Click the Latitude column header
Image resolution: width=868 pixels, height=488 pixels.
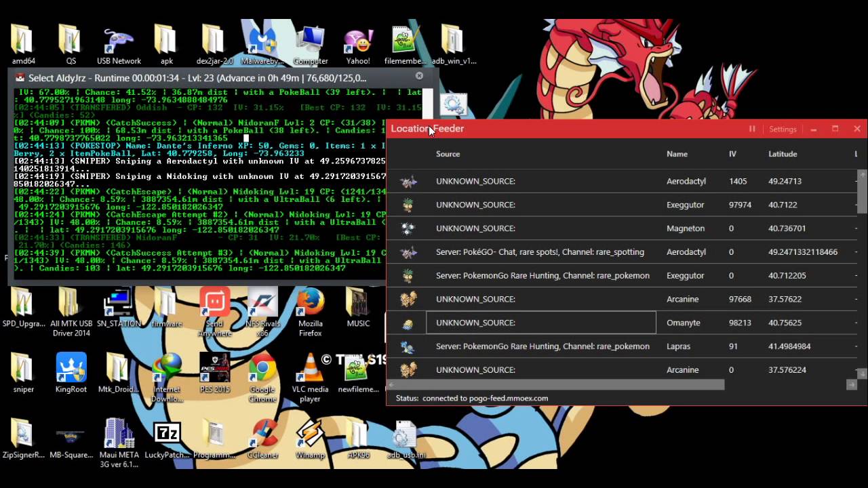(x=783, y=154)
